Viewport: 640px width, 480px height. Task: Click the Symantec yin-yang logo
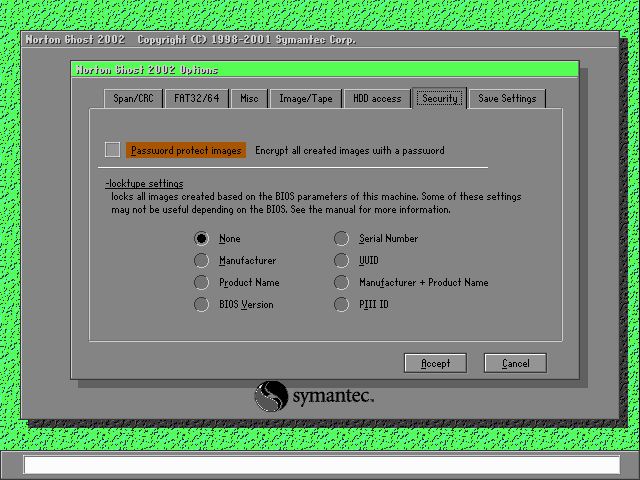coord(271,396)
